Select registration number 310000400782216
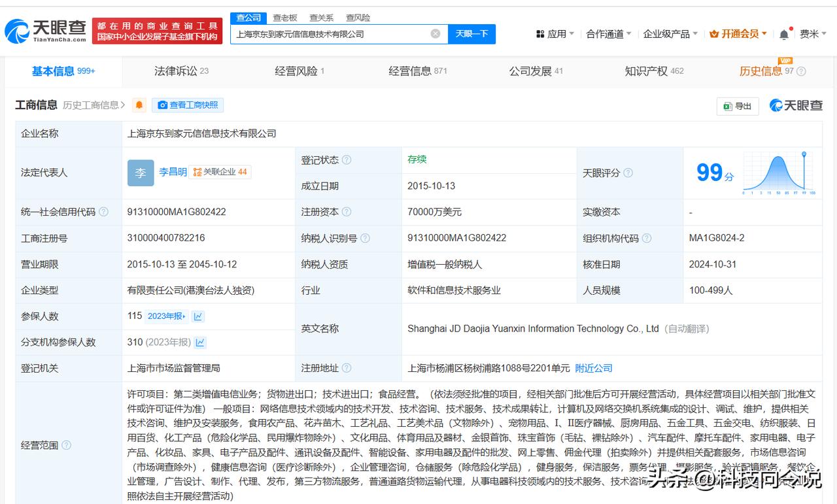The height and width of the screenshot is (504, 837). tap(166, 238)
